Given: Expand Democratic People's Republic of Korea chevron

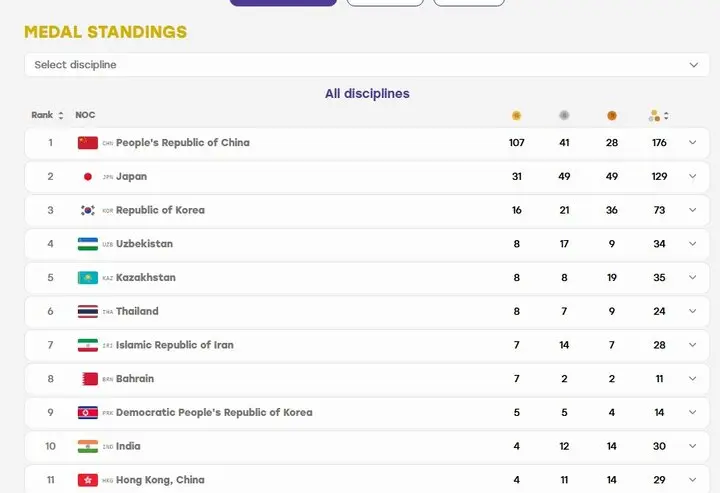Looking at the screenshot, I should pyautogui.click(x=692, y=412).
